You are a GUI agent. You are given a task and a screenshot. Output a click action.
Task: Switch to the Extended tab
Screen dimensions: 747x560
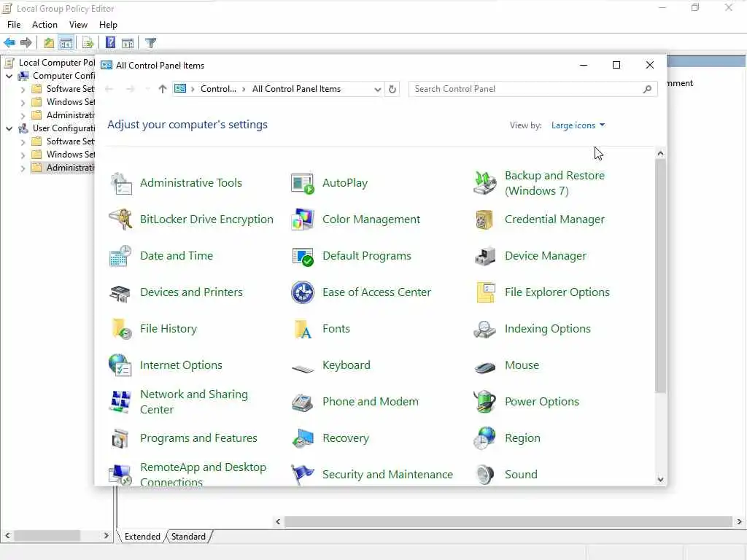coord(142,537)
